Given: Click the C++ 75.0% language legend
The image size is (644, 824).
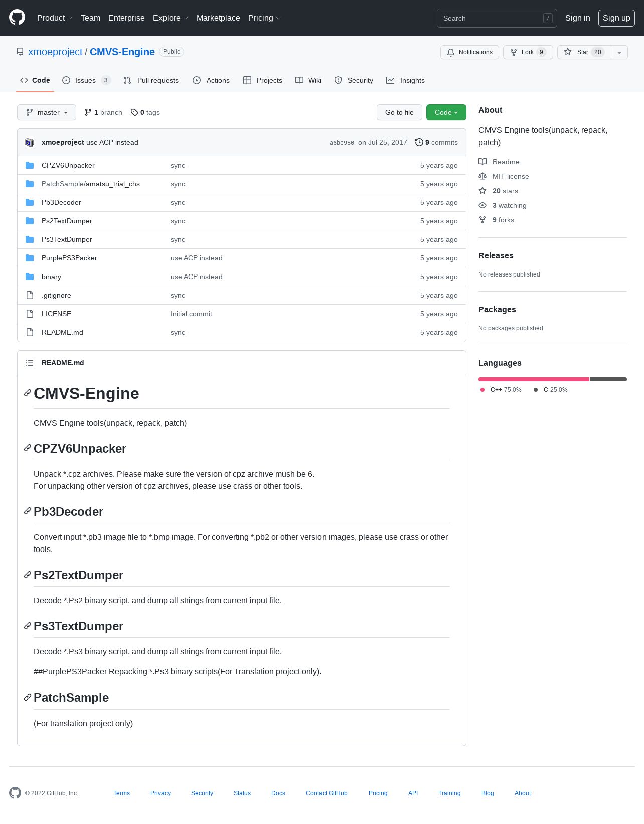Looking at the screenshot, I should 501,390.
